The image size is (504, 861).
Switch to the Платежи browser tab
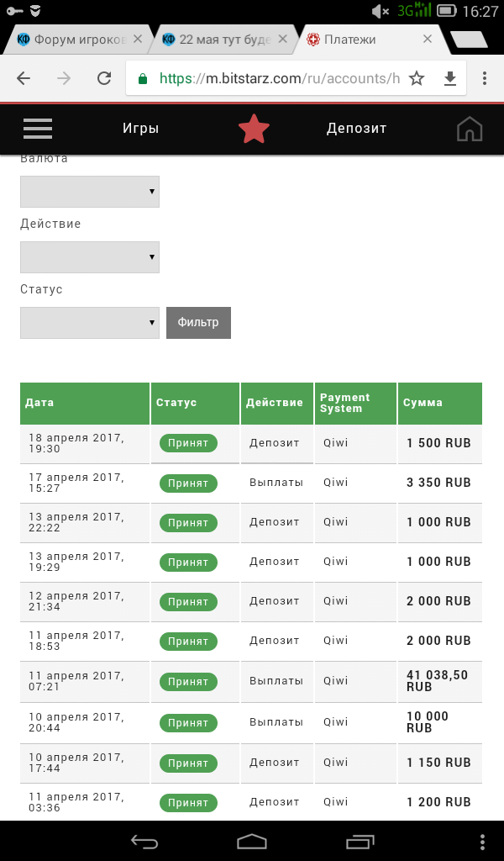point(361,39)
